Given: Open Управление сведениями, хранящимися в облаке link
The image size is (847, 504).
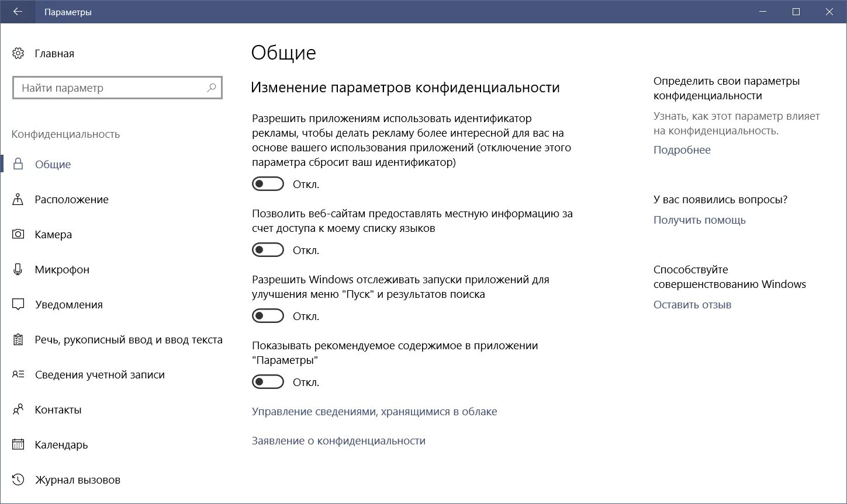Looking at the screenshot, I should click(x=374, y=412).
